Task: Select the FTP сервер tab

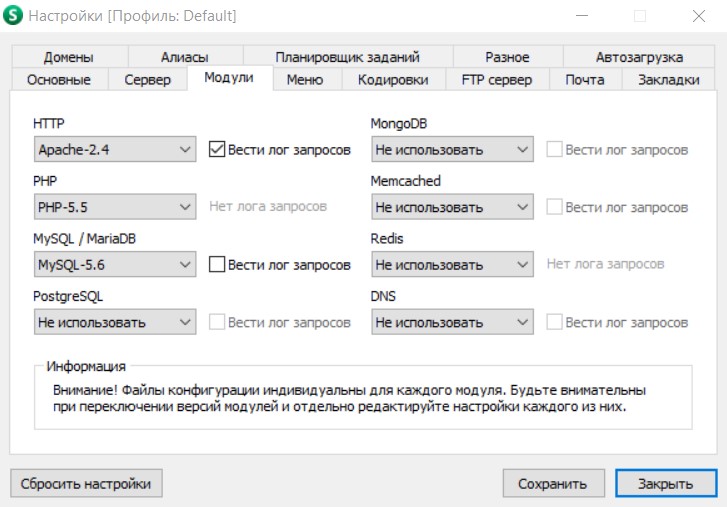Action: (497, 80)
